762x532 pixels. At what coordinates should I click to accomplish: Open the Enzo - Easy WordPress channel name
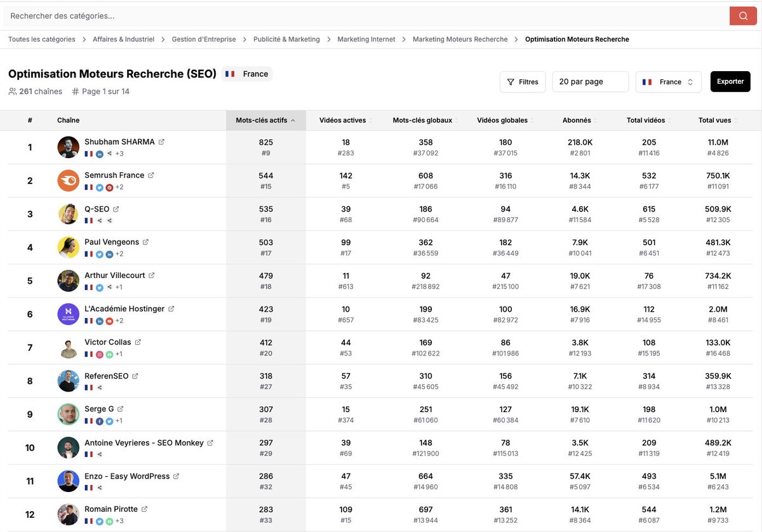(x=127, y=476)
